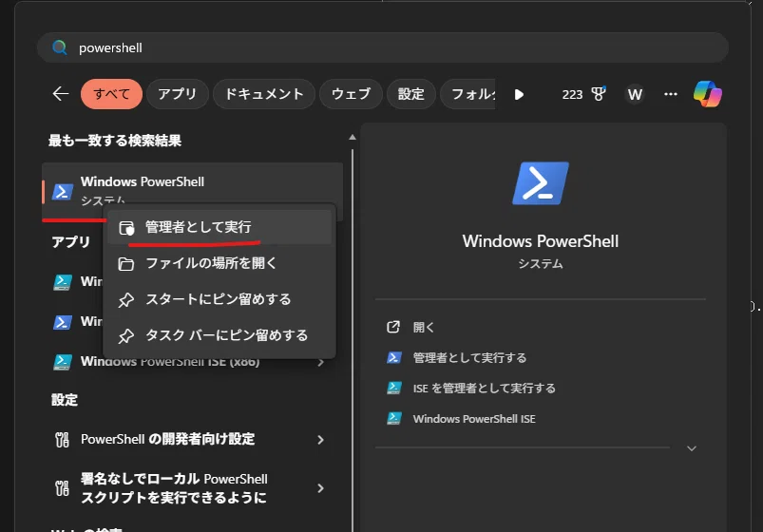
Task: Click the ISE icon beside ISE を管理者として実行する
Action: coord(394,388)
